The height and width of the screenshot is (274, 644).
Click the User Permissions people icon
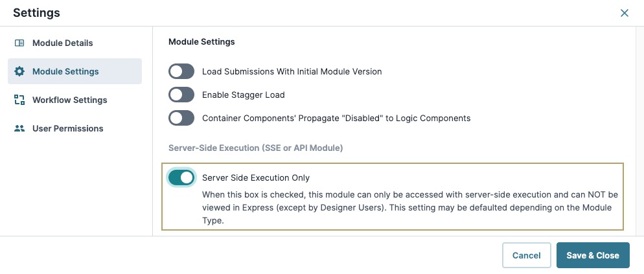click(19, 128)
